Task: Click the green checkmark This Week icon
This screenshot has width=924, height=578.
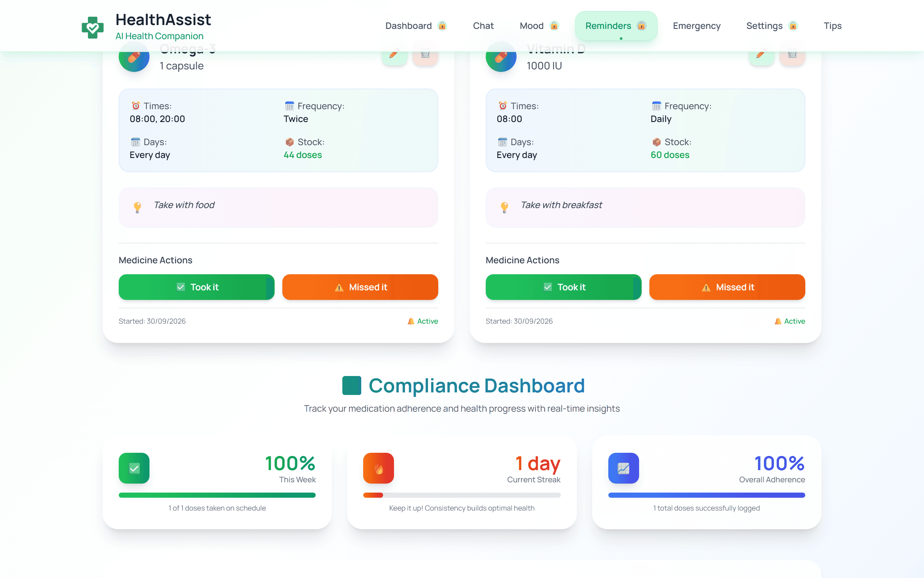Action: tap(134, 468)
